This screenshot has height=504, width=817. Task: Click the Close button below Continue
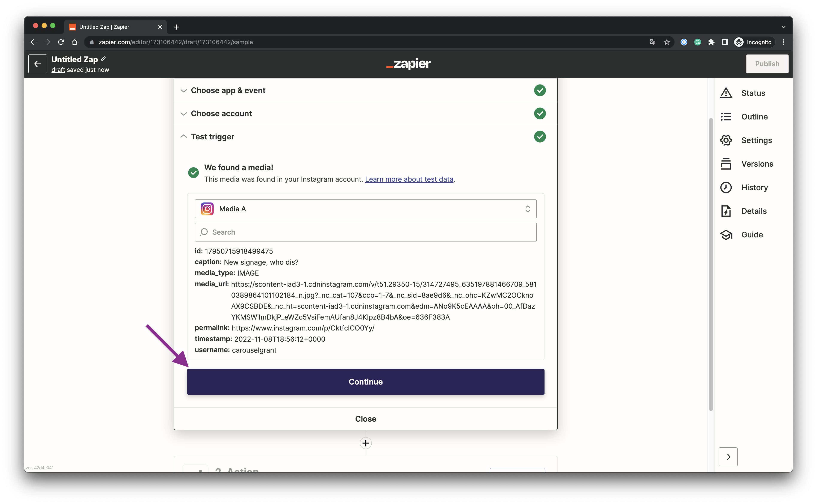click(x=365, y=419)
